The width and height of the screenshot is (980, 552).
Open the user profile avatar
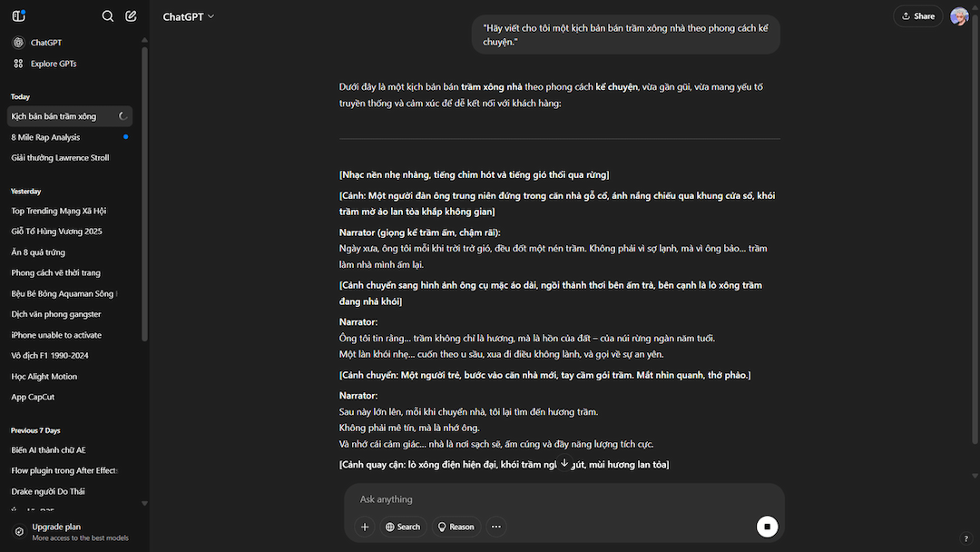tap(959, 16)
